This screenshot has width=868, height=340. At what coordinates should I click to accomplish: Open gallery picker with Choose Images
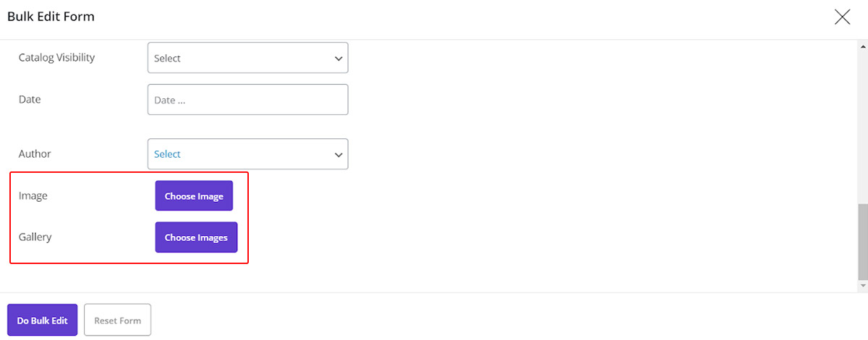pyautogui.click(x=196, y=237)
